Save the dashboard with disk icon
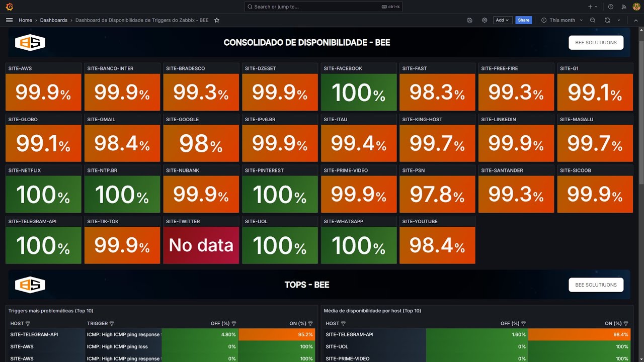Image resolution: width=644 pixels, height=362 pixels. pyautogui.click(x=469, y=20)
